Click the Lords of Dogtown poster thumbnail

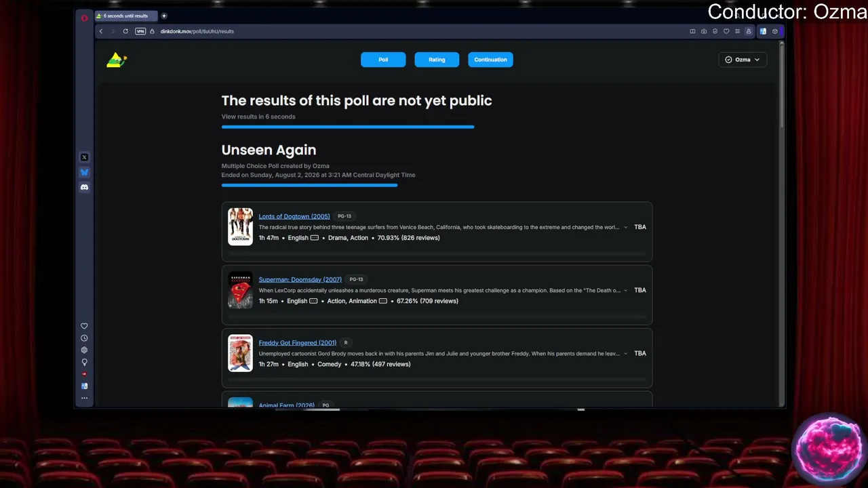240,226
